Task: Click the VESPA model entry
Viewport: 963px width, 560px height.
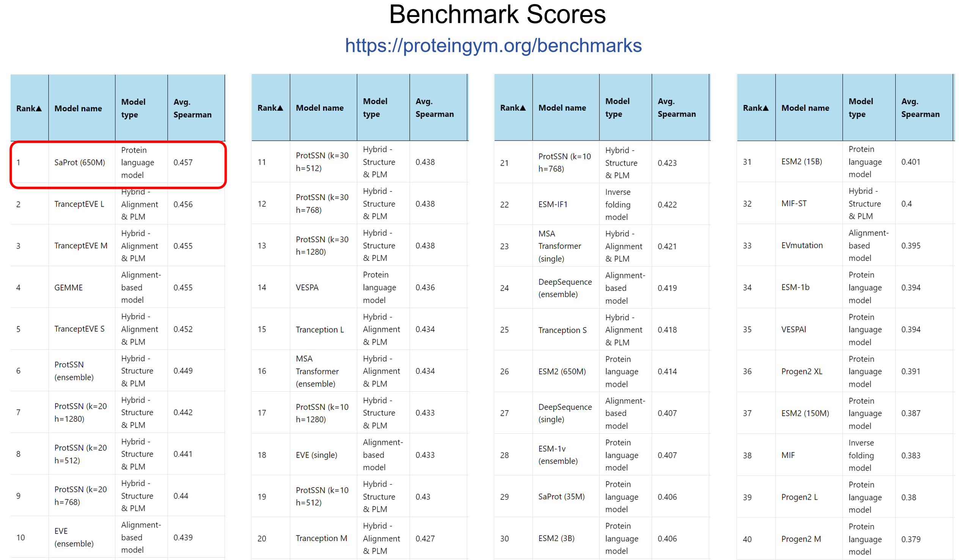Action: pyautogui.click(x=307, y=288)
